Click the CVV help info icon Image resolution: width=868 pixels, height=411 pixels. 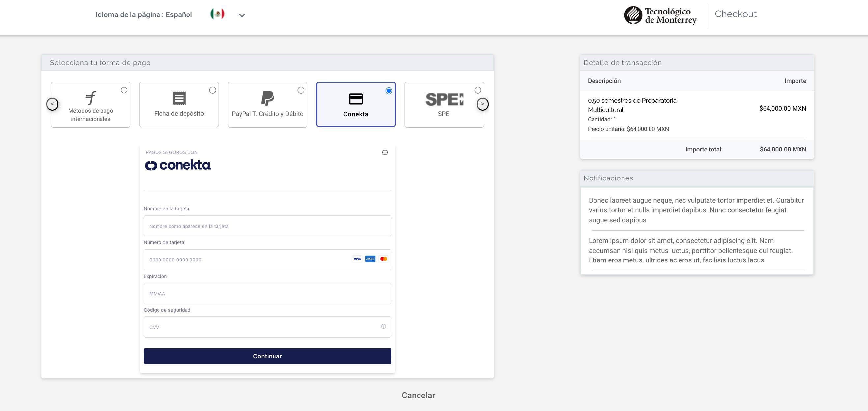(x=384, y=326)
